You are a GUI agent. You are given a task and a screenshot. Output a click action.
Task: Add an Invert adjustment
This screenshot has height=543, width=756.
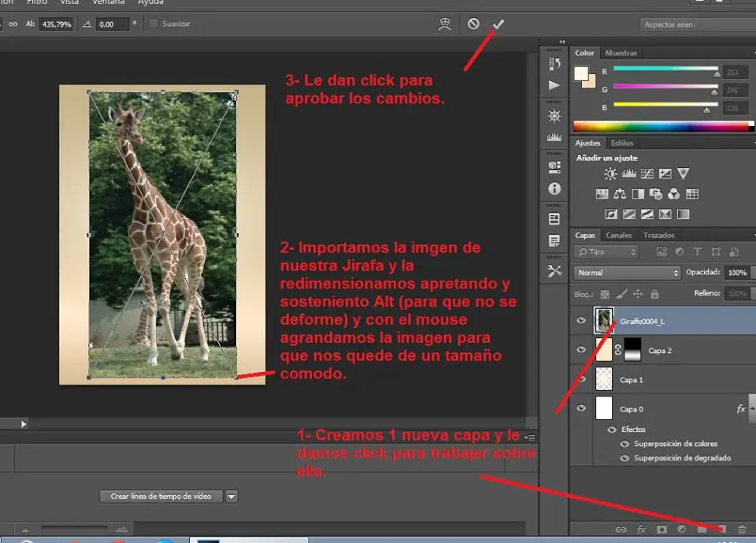[x=611, y=214]
